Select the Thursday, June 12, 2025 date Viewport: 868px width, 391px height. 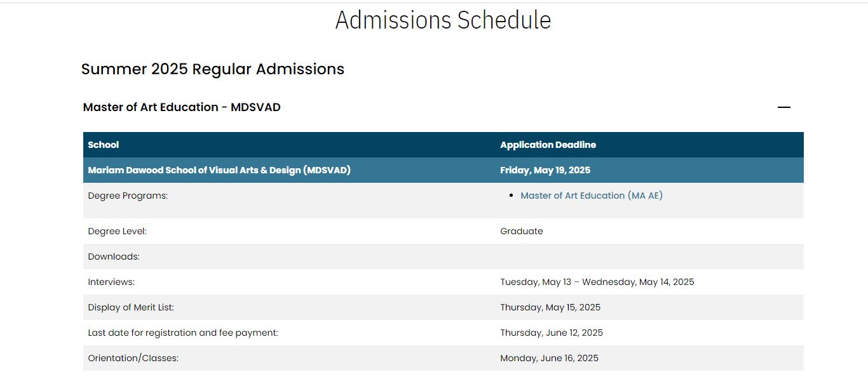(552, 333)
